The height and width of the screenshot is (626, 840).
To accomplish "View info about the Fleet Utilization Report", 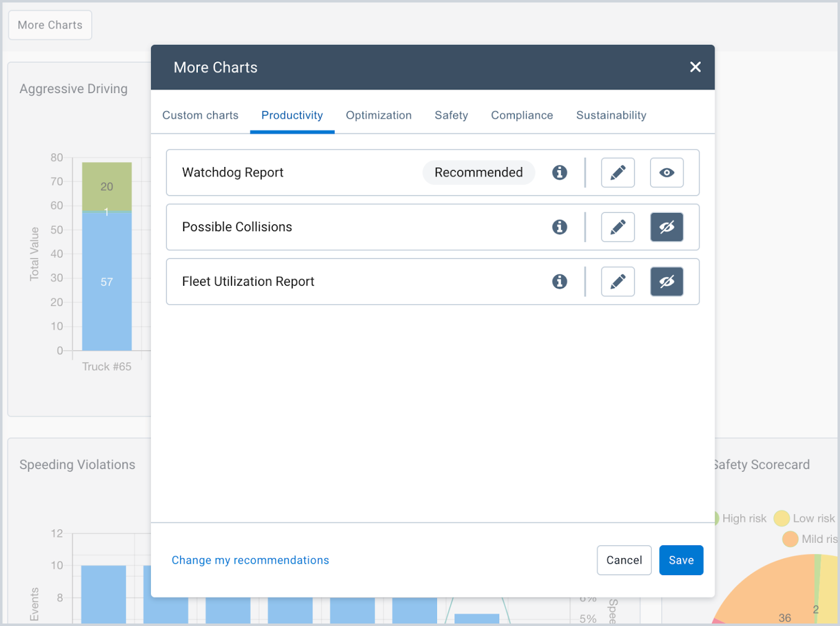I will coord(559,281).
